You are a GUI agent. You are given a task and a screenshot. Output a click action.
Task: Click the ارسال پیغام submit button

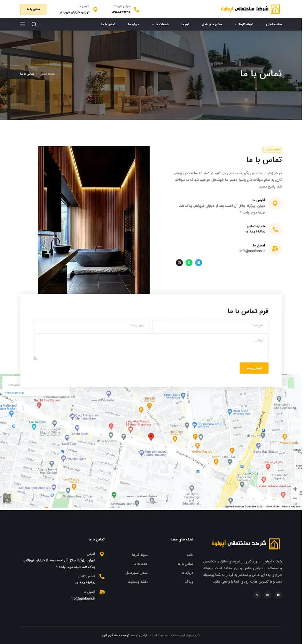tap(254, 368)
